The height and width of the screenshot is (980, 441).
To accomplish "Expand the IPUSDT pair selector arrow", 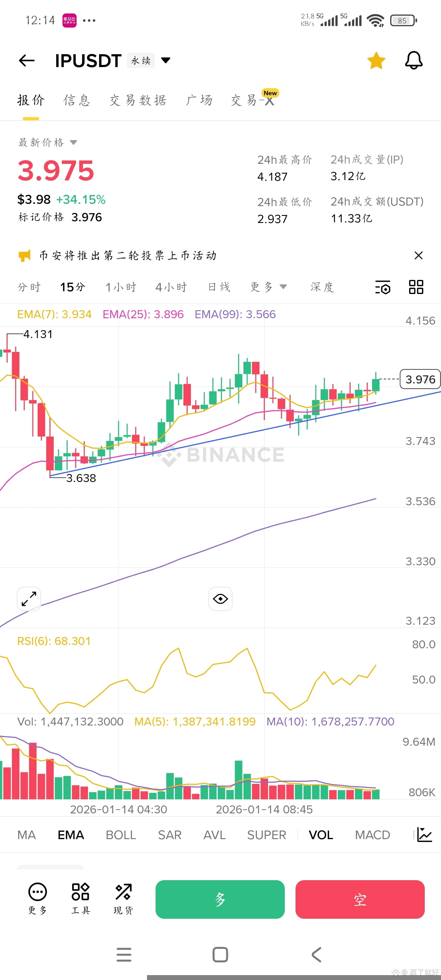I will point(165,60).
